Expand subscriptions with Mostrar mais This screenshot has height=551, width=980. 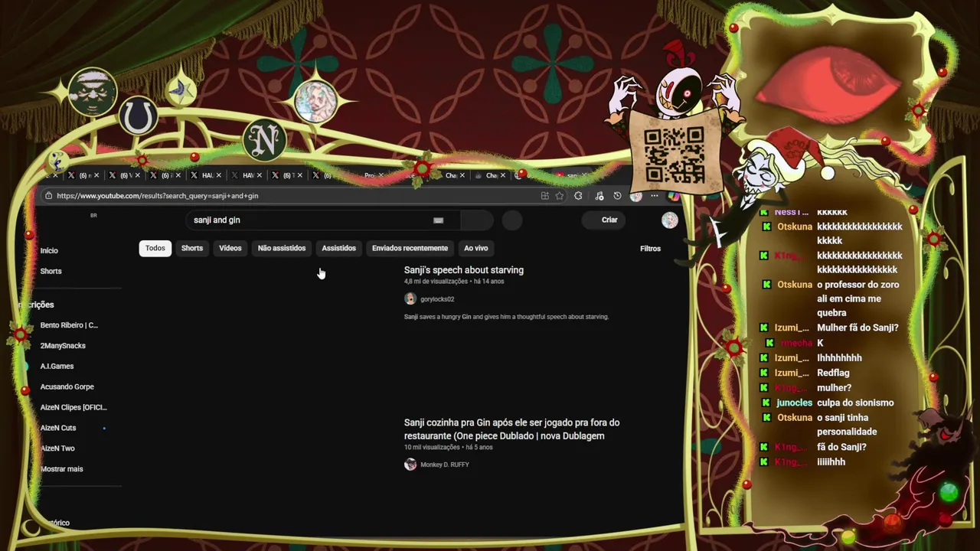(61, 469)
